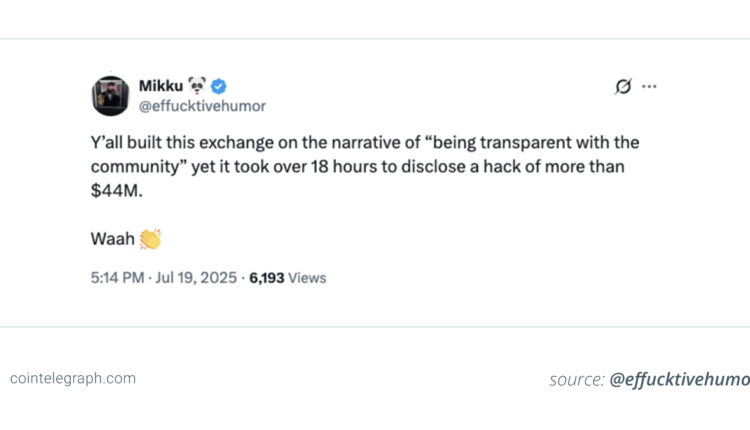Click the Views label
This screenshot has width=750, height=430.
307,278
